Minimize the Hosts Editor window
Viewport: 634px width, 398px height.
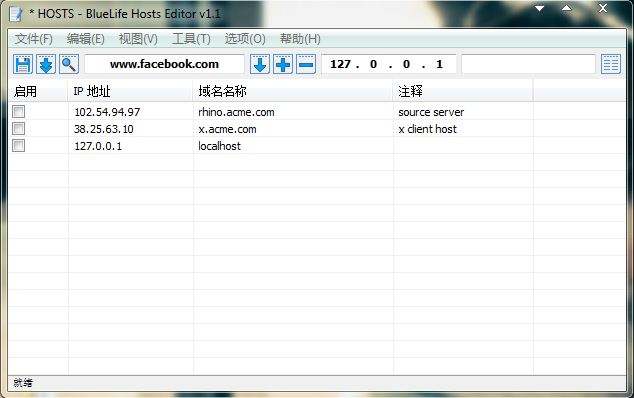[539, 8]
